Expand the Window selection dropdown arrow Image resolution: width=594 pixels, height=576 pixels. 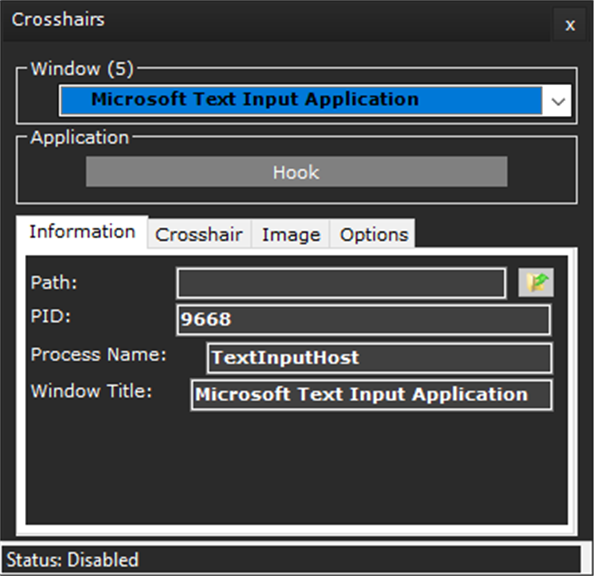pos(558,101)
